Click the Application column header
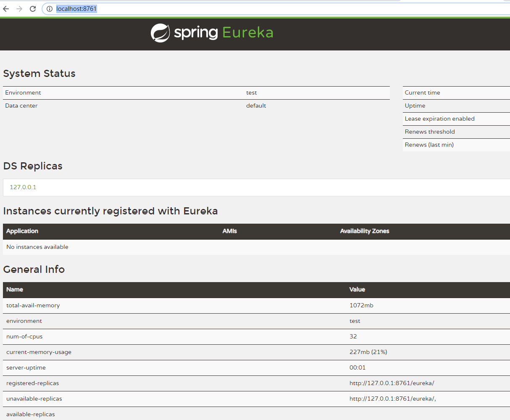Image resolution: width=510 pixels, height=420 pixels. pyautogui.click(x=22, y=231)
